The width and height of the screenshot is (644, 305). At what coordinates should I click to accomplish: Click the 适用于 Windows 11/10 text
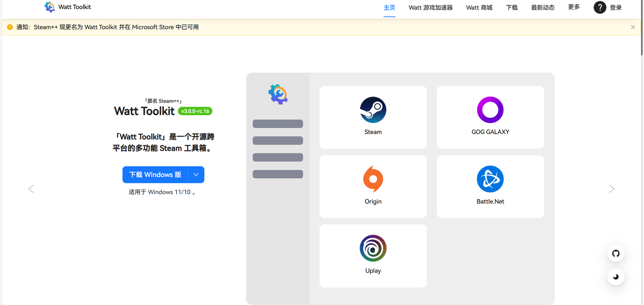coord(162,192)
